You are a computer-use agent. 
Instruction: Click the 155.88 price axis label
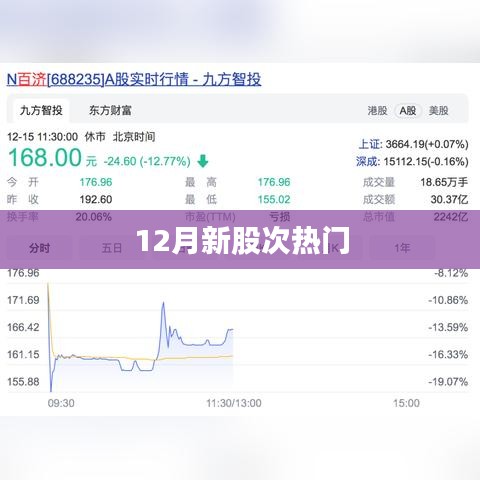[23, 382]
